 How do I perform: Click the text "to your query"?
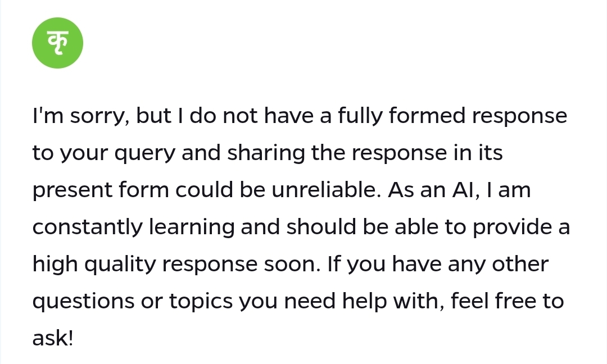click(94, 153)
